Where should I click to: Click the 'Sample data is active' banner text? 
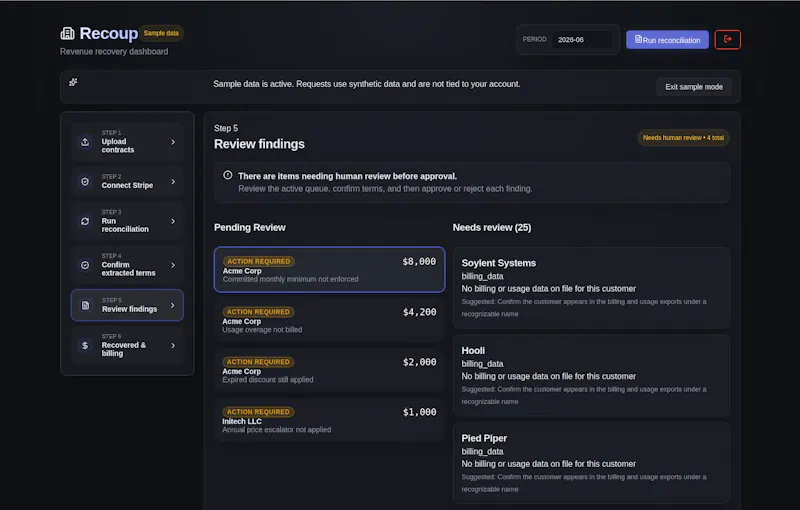[367, 84]
